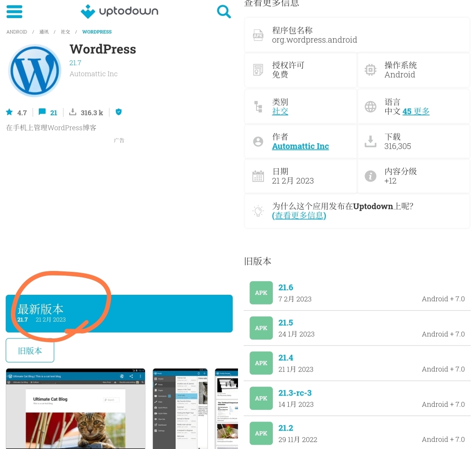The width and height of the screenshot is (476, 449).
Task: Click the blue security shield badge
Action: click(119, 112)
